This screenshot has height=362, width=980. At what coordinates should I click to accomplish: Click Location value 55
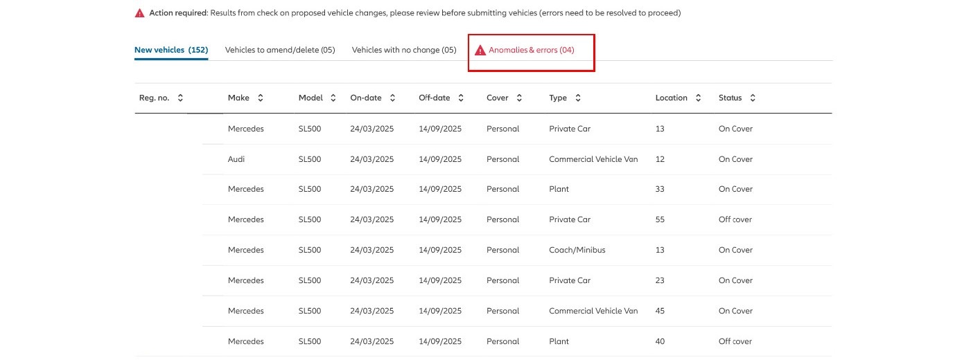[660, 219]
